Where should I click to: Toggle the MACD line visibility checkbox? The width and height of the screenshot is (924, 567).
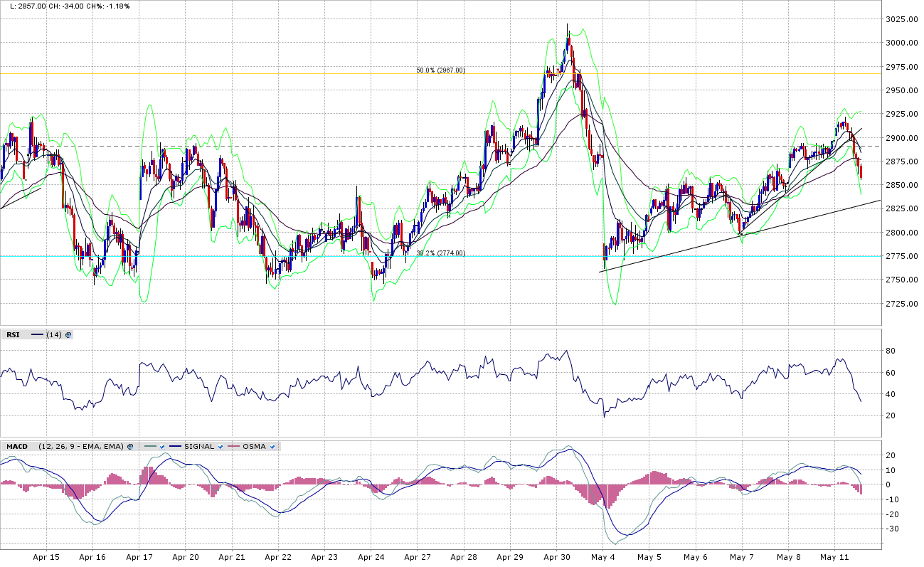(163, 447)
